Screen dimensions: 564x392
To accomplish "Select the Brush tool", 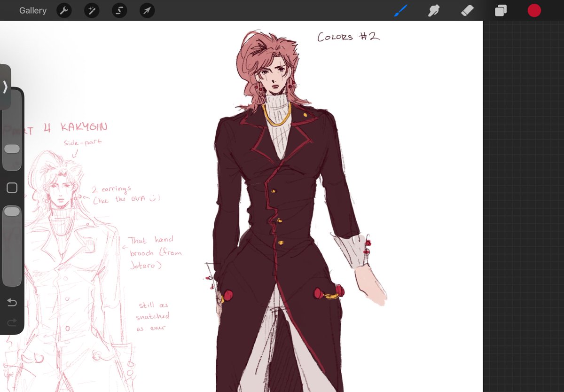I will point(400,10).
